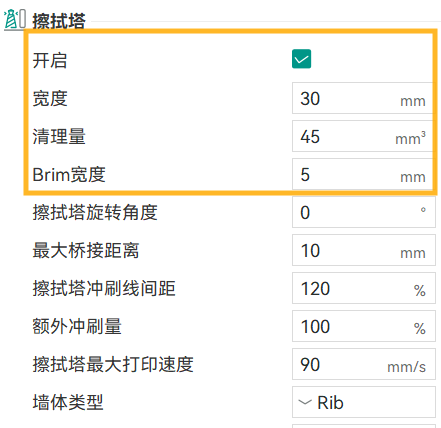
Task: Click the 擦拭塔最大打印速度 label
Action: [x=113, y=365]
